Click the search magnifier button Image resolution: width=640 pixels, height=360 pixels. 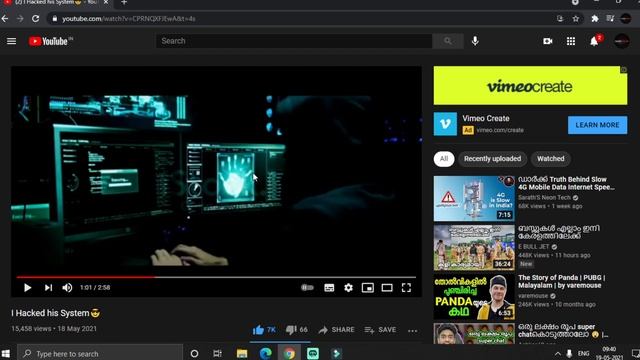pyautogui.click(x=448, y=41)
